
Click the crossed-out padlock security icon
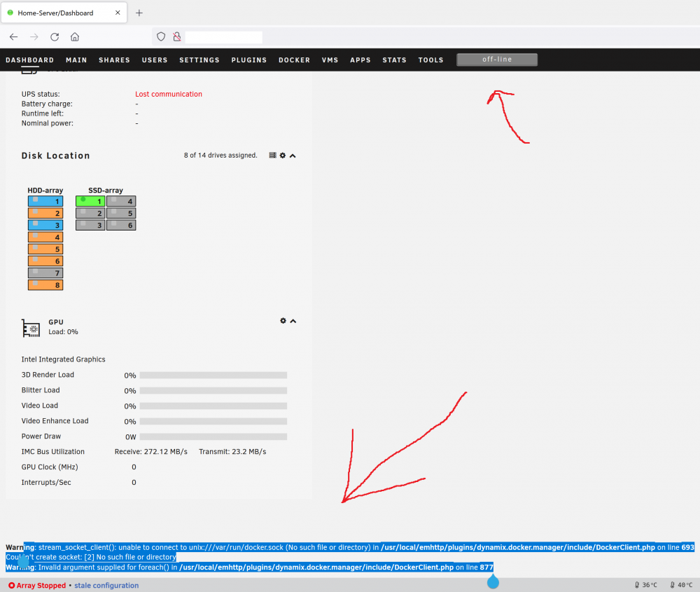click(x=177, y=37)
